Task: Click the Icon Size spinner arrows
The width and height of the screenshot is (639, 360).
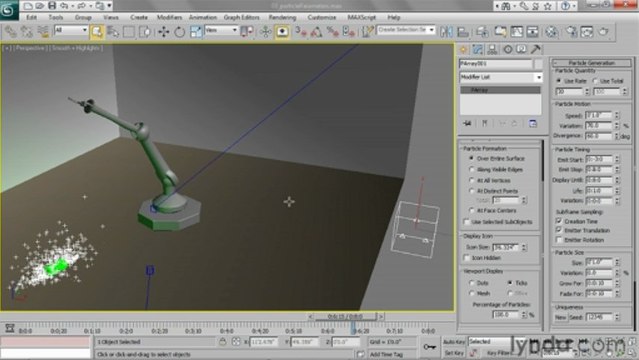Action: (x=524, y=247)
